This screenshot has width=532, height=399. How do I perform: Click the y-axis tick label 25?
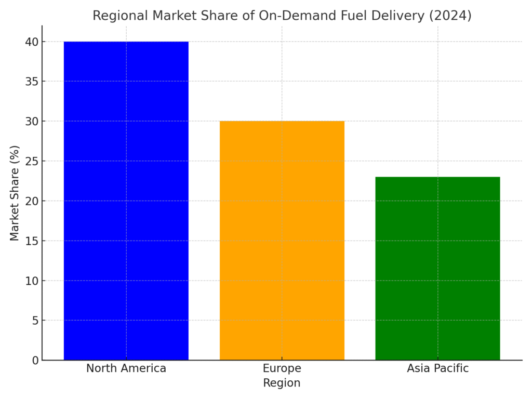[x=32, y=161]
